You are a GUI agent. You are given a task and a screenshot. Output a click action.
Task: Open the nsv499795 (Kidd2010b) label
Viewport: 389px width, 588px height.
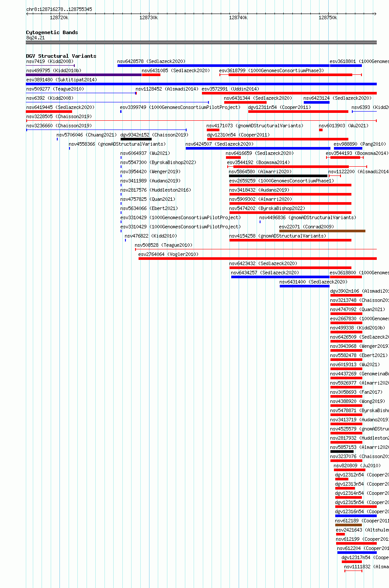54,70
